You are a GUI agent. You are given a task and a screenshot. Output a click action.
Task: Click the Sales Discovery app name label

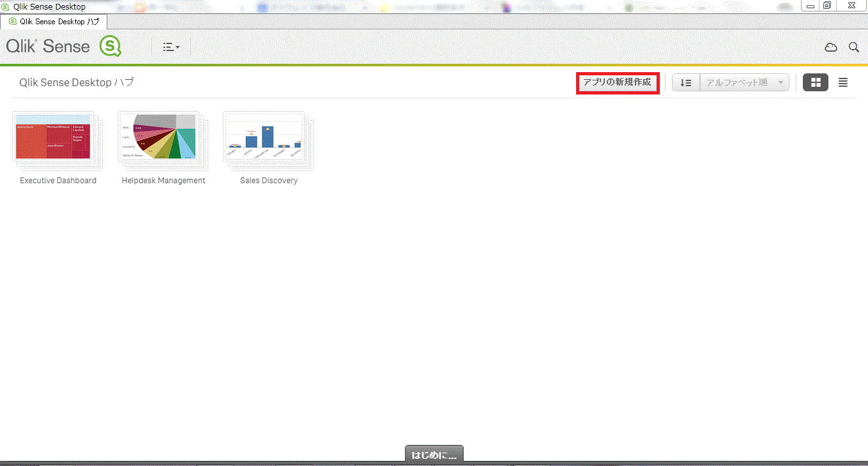click(x=269, y=181)
